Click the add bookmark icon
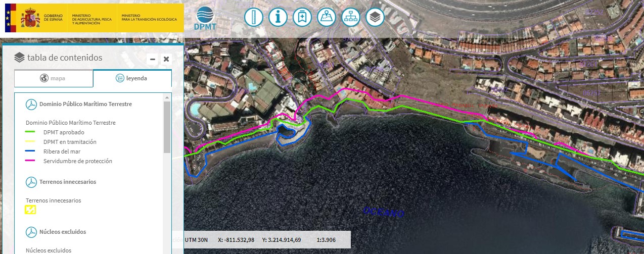The height and width of the screenshot is (254, 644). (x=302, y=17)
